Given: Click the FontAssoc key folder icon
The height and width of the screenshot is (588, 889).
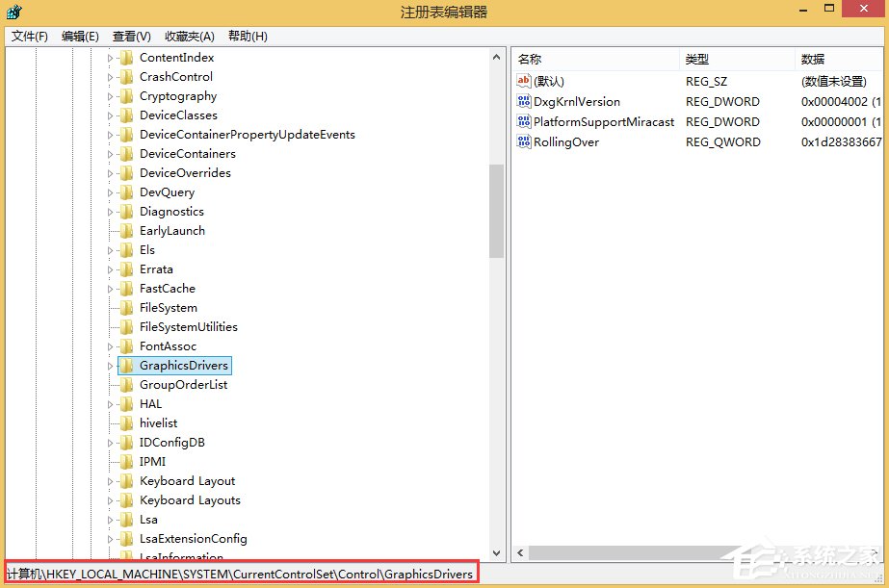Looking at the screenshot, I should (x=126, y=345).
